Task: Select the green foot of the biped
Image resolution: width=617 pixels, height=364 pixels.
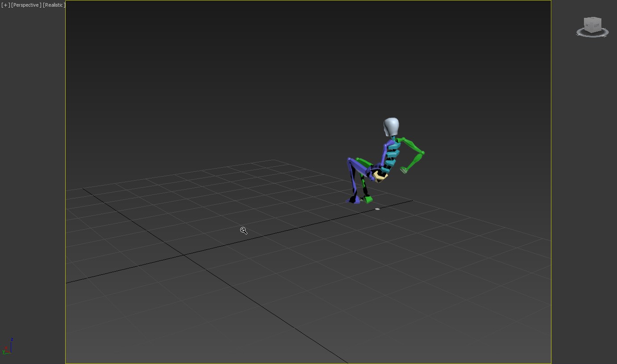Action: (368, 199)
